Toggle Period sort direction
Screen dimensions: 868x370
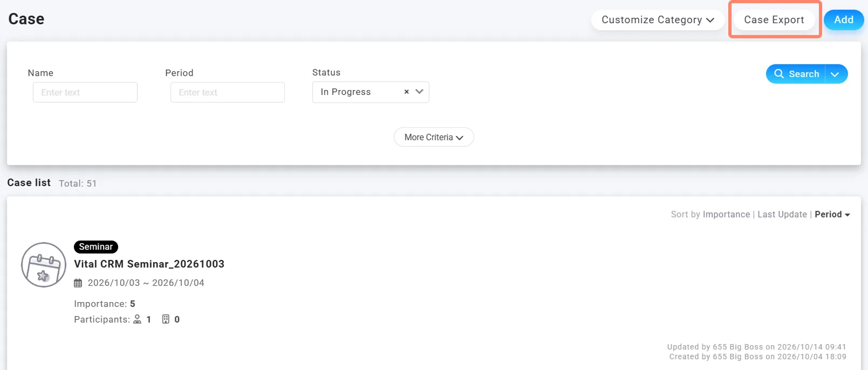pos(832,214)
